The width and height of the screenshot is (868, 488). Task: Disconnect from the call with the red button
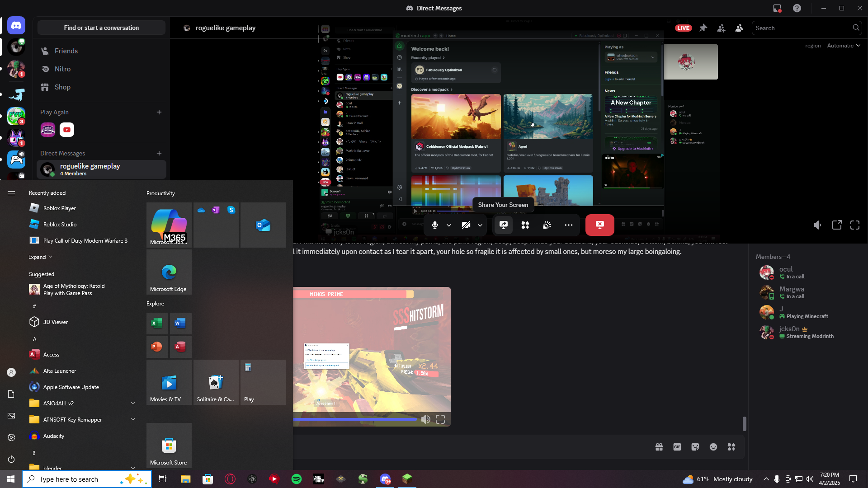(x=599, y=225)
